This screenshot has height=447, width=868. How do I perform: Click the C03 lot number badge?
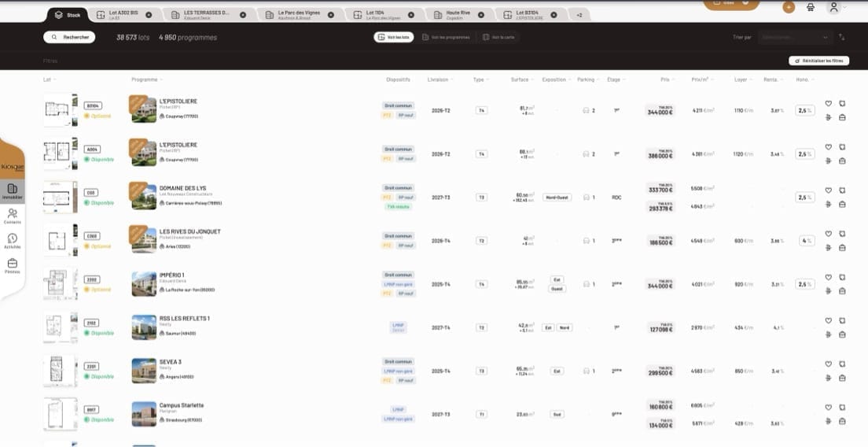91,193
